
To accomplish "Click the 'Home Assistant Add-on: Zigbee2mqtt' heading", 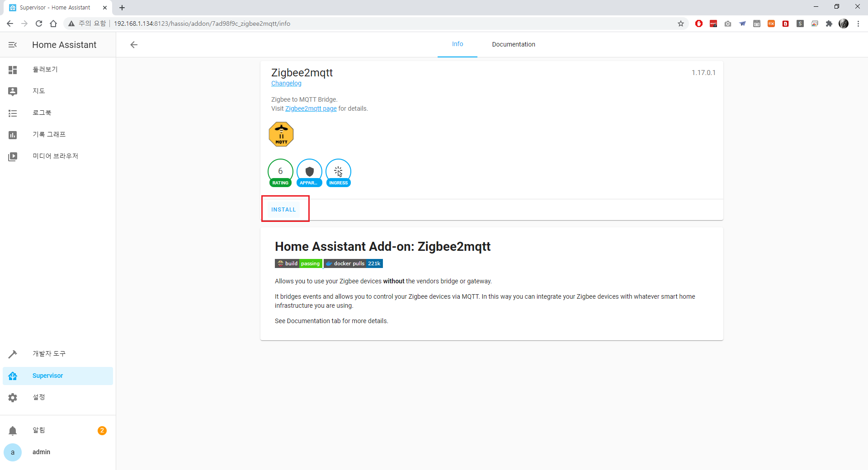I will [382, 246].
